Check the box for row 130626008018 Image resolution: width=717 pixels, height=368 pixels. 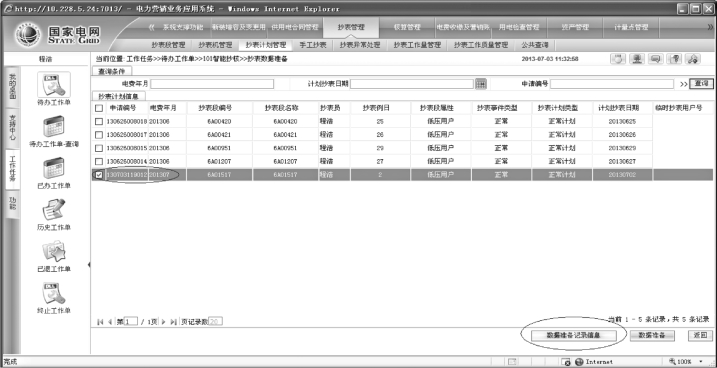click(x=99, y=122)
